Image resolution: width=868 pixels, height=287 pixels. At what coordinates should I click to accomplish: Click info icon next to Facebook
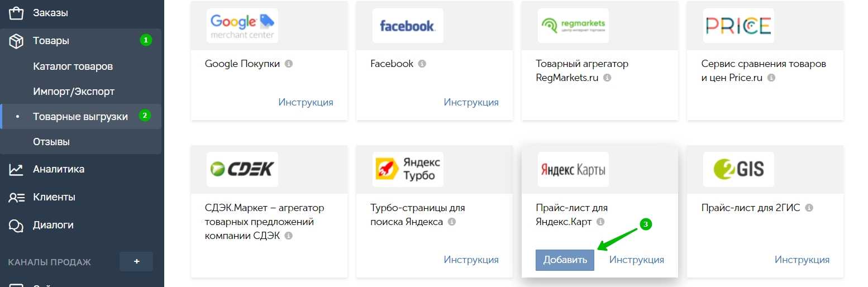coord(422,64)
